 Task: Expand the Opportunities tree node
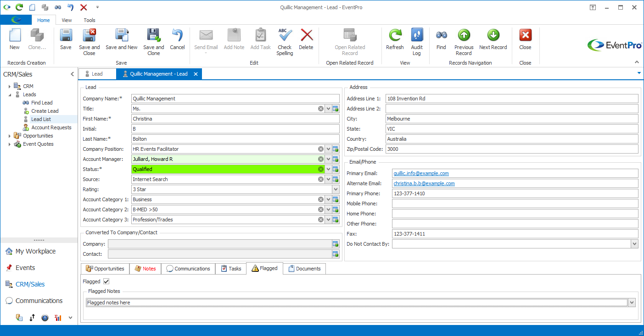pos(10,136)
